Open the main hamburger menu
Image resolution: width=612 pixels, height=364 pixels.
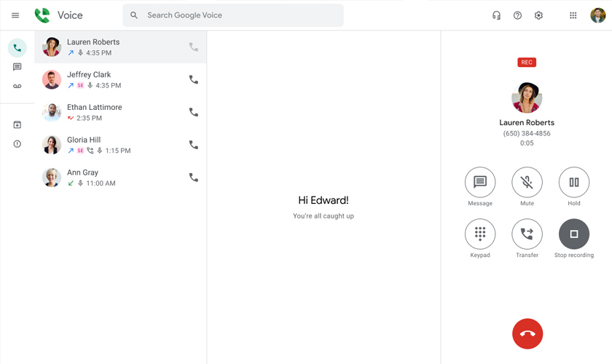tap(15, 15)
